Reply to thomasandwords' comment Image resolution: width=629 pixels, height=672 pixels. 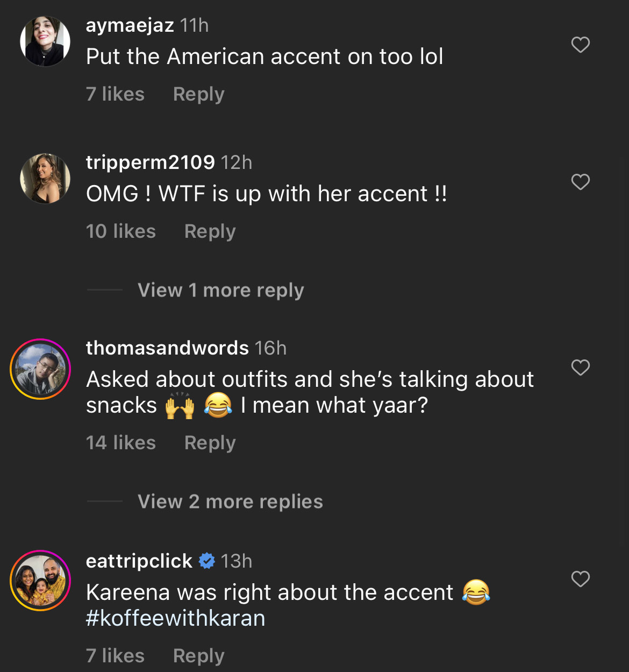click(x=210, y=443)
